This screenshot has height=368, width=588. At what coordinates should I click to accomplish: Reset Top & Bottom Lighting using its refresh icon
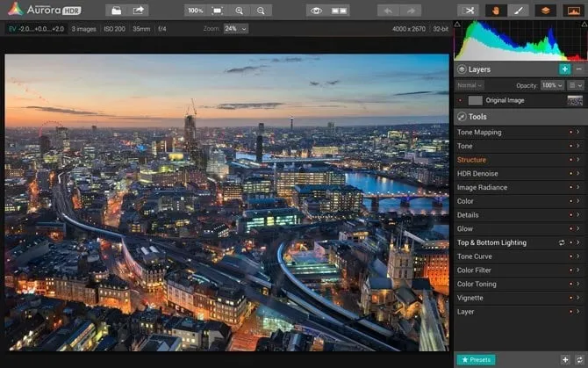(561, 242)
